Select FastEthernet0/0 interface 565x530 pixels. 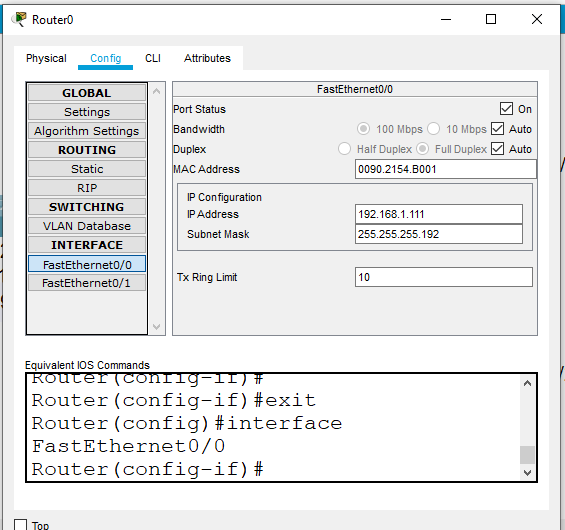coord(87,264)
